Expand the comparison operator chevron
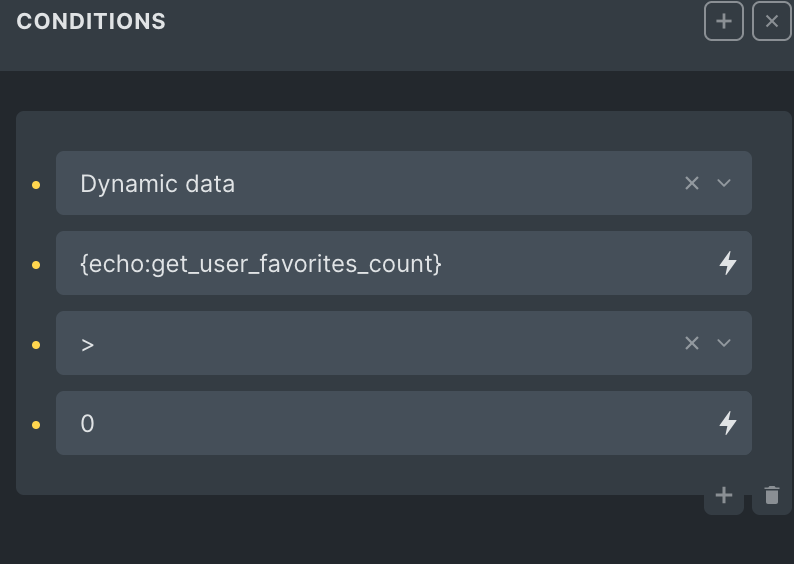The width and height of the screenshot is (794, 564). [724, 343]
